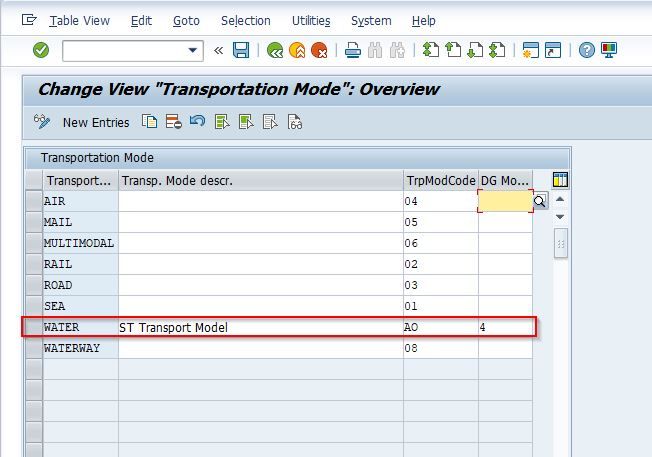Open the Goto menu
This screenshot has height=457, width=652.
(186, 21)
